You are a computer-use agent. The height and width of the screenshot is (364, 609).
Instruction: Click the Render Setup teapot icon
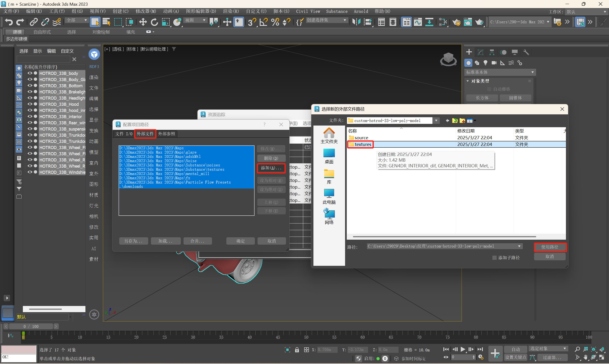tap(456, 22)
